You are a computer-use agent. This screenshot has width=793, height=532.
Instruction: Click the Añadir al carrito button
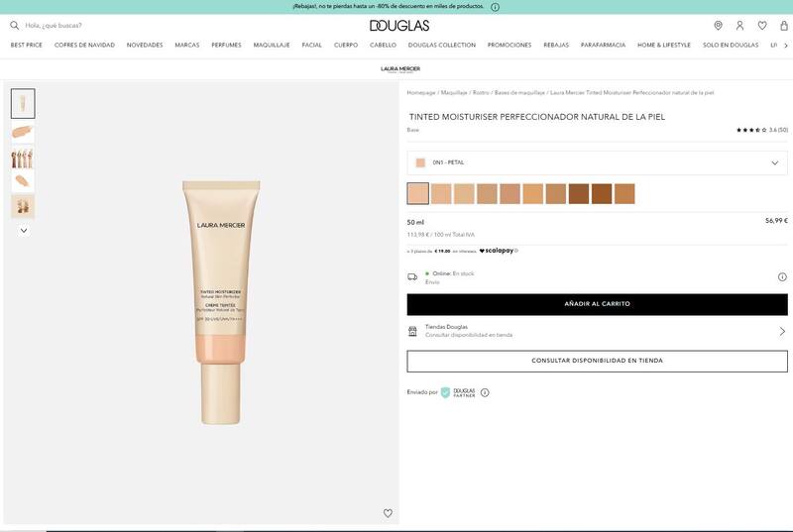(x=598, y=304)
